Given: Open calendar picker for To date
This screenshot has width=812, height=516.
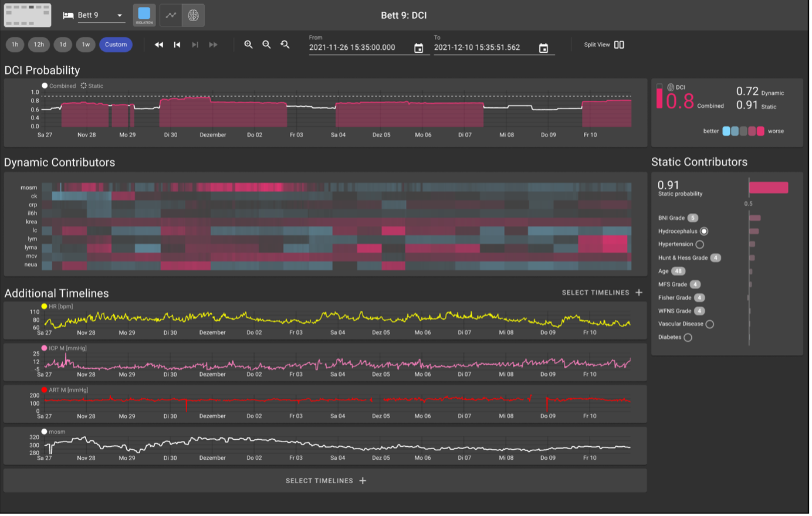Looking at the screenshot, I should click(x=543, y=48).
